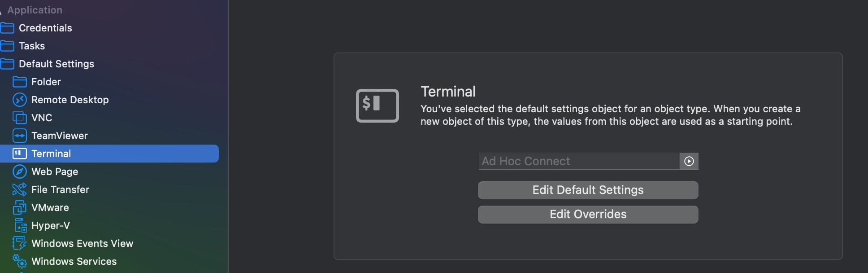The image size is (868, 273).
Task: Open Edit Default Settings
Action: click(588, 190)
